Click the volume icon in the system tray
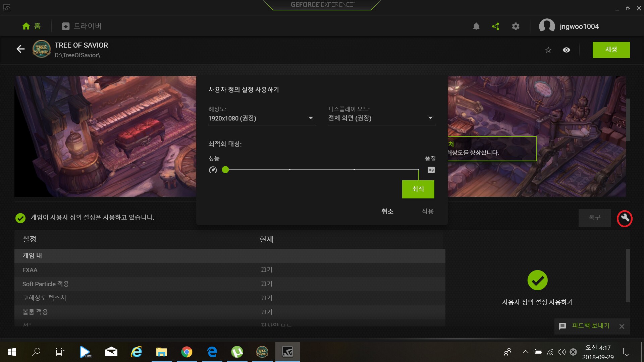Screen dimensions: 644x362 (x=561, y=352)
